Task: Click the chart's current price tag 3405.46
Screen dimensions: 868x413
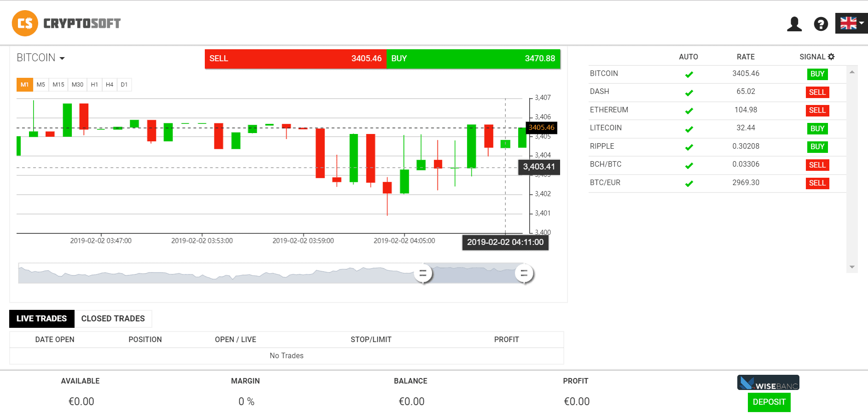Action: click(542, 128)
